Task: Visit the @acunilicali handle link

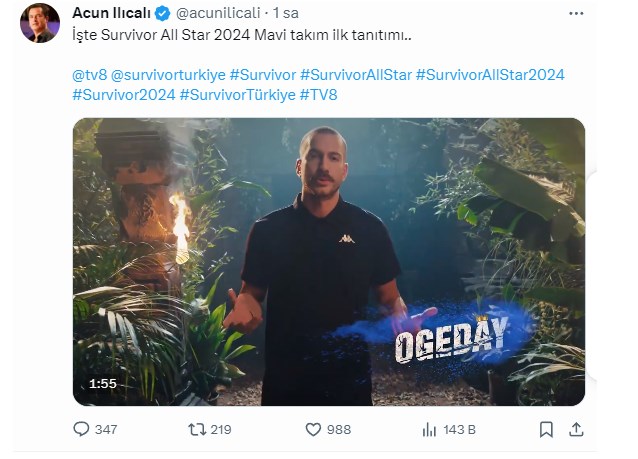Action: click(218, 13)
